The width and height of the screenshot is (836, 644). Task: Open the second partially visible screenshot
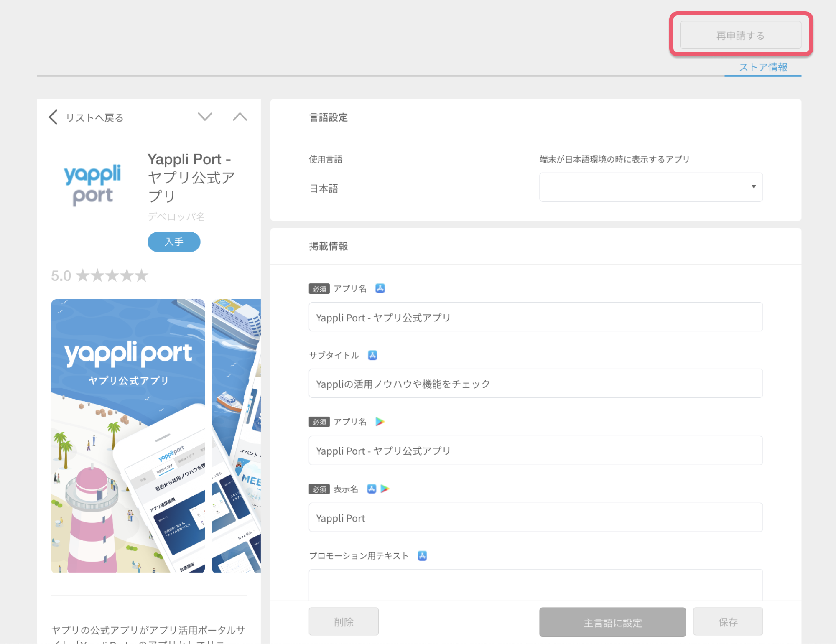236,435
